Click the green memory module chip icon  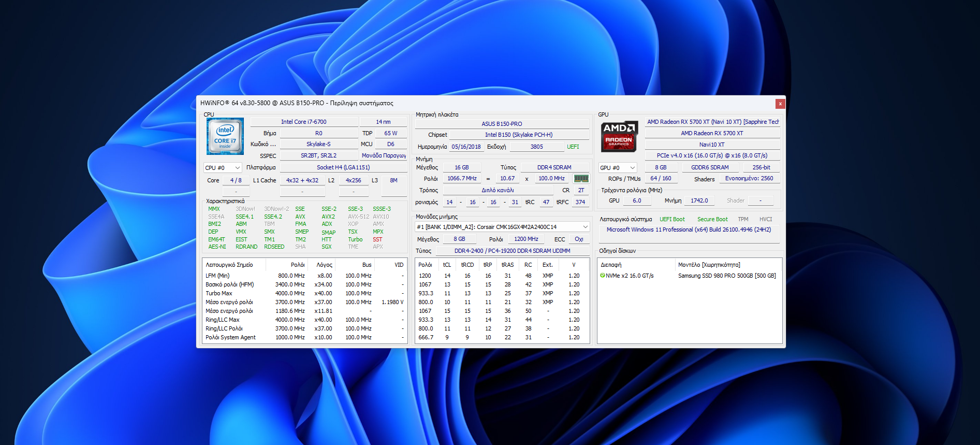(581, 178)
